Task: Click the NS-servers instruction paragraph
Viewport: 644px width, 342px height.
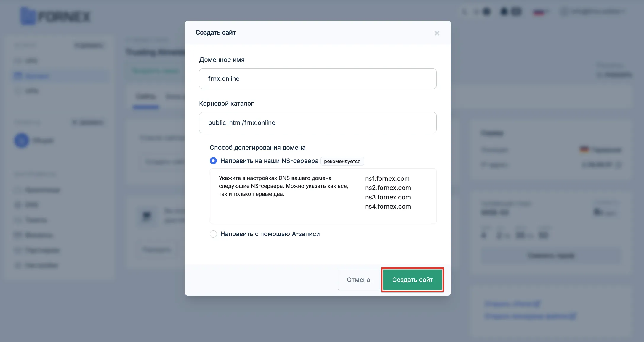Action: (283, 186)
